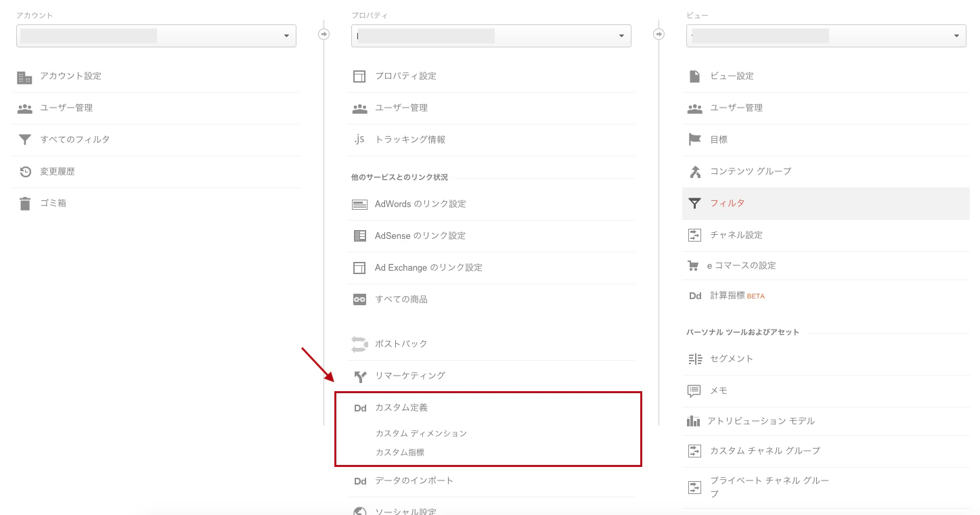Click the document icon beside ビュー設定
Screen dimensions: 980x515
pos(694,76)
